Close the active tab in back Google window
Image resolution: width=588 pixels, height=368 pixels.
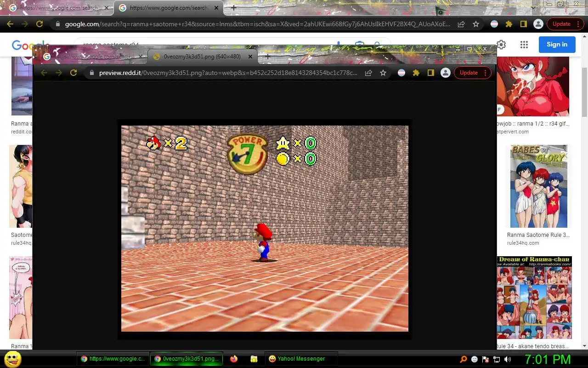tap(216, 8)
